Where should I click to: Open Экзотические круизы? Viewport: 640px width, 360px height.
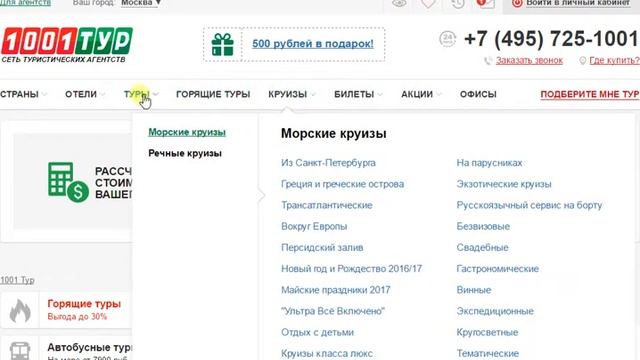(x=504, y=184)
